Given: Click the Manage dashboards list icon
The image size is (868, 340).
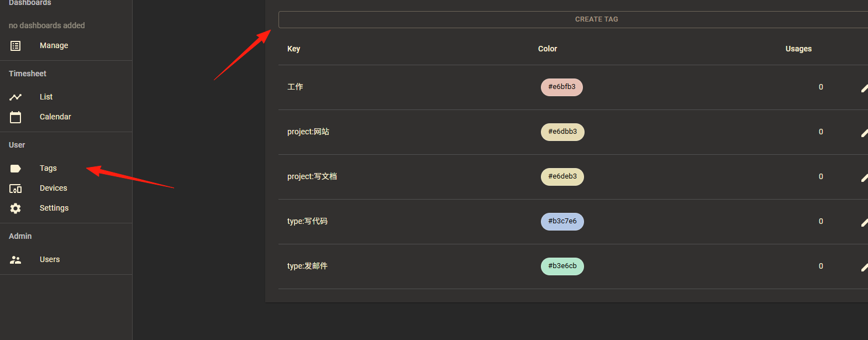Looking at the screenshot, I should point(15,46).
